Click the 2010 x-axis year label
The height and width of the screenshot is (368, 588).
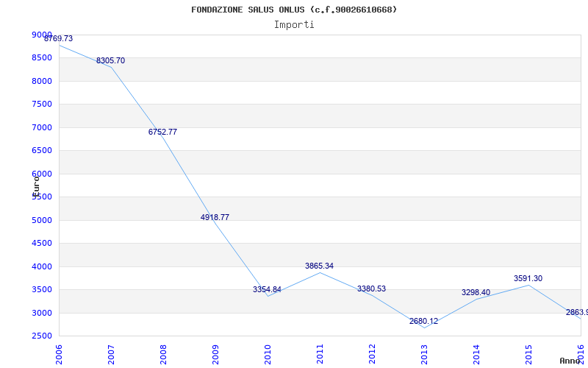(268, 354)
